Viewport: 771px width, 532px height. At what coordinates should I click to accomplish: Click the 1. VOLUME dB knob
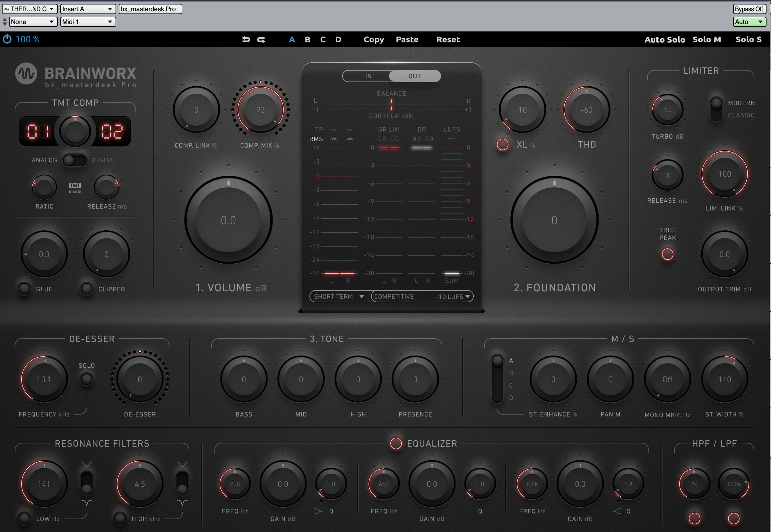coord(229,220)
